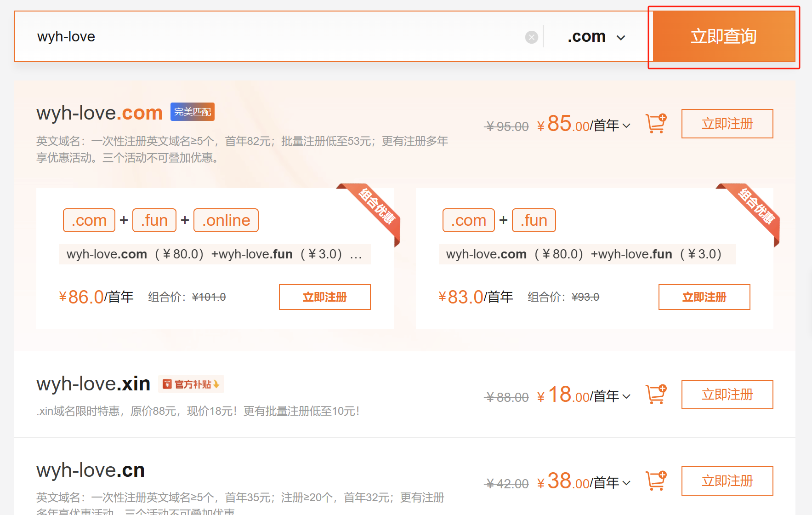Click the 完美匹配 badge next to wyh-love.com

click(x=192, y=112)
